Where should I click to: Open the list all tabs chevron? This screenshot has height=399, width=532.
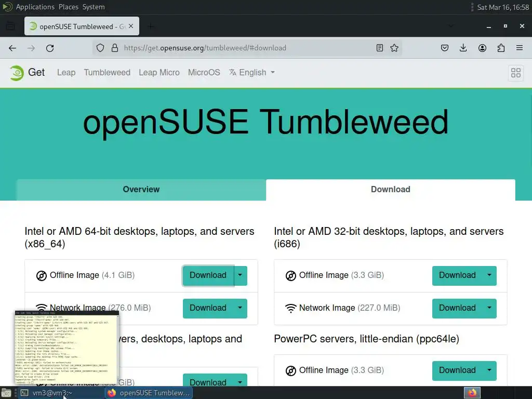pos(451,26)
